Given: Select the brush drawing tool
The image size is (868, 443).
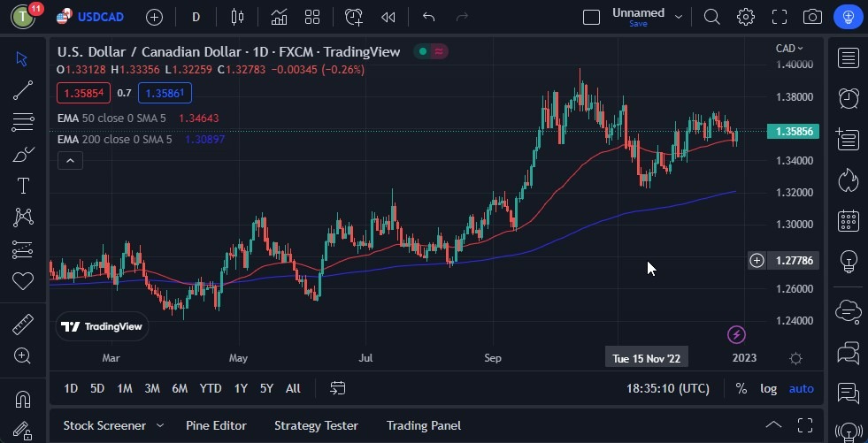Looking at the screenshot, I should [23, 155].
